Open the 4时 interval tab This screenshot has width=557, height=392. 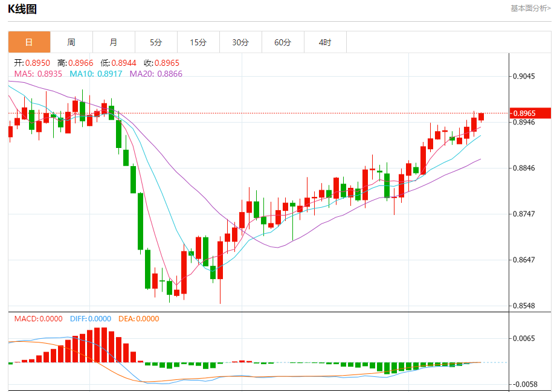325,42
